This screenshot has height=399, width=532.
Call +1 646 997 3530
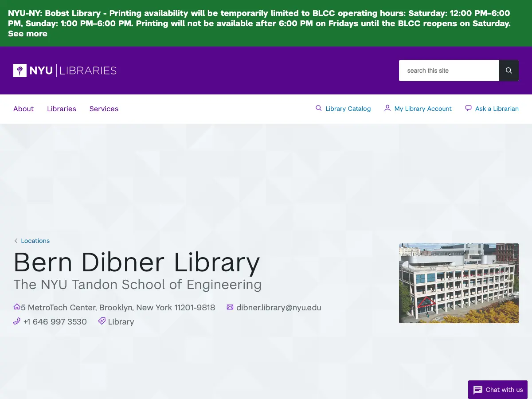point(55,322)
